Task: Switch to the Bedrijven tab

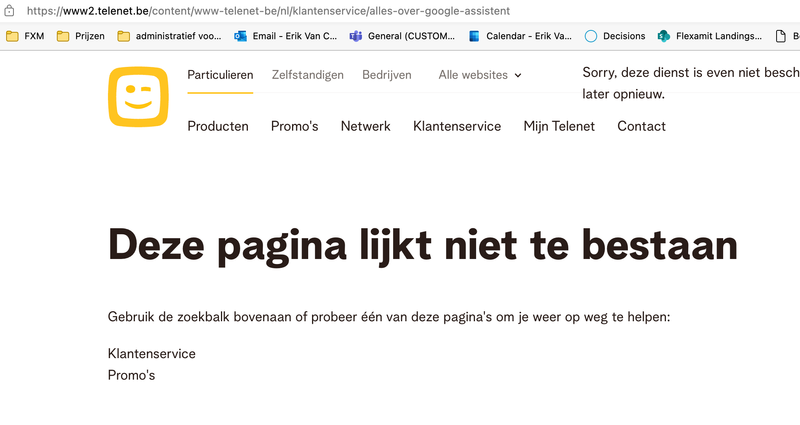Action: pyautogui.click(x=389, y=75)
